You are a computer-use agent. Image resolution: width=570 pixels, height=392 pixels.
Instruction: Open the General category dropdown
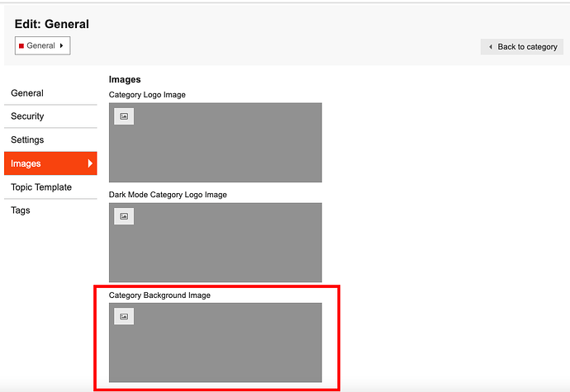tap(42, 45)
